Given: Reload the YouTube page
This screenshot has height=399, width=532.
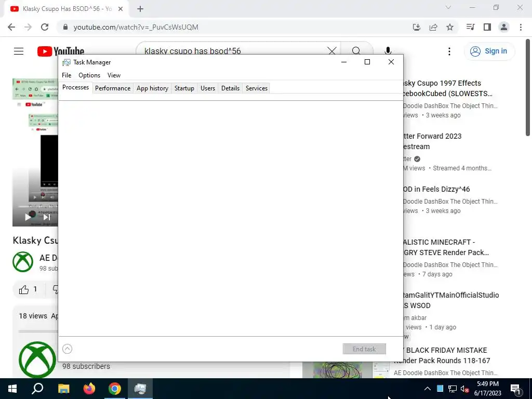Looking at the screenshot, I should (45, 27).
